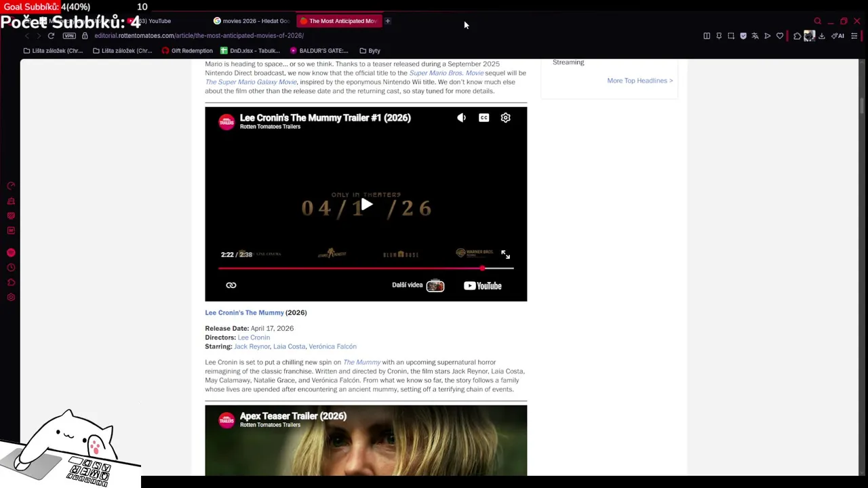Reload the current page
This screenshot has height=488, width=868.
coord(51,36)
